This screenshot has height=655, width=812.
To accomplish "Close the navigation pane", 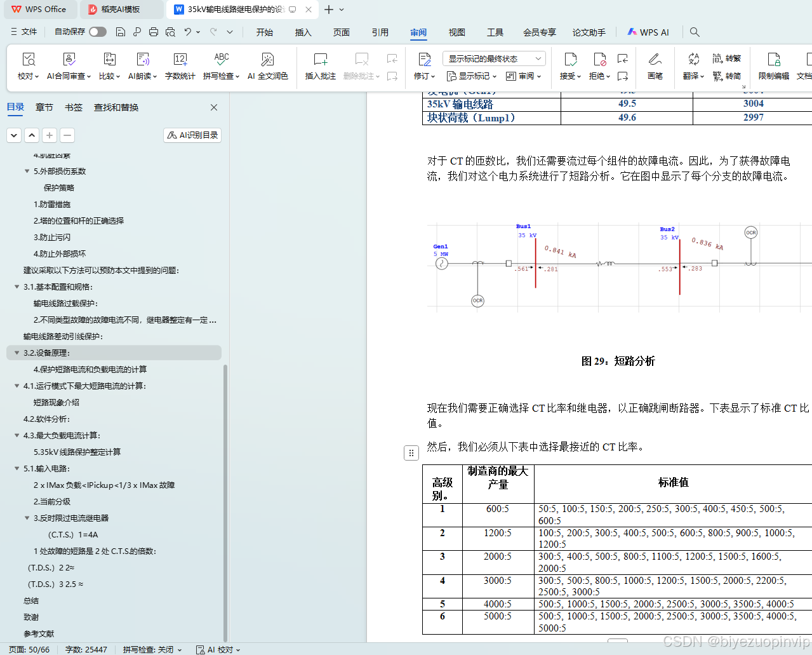I will 214,107.
